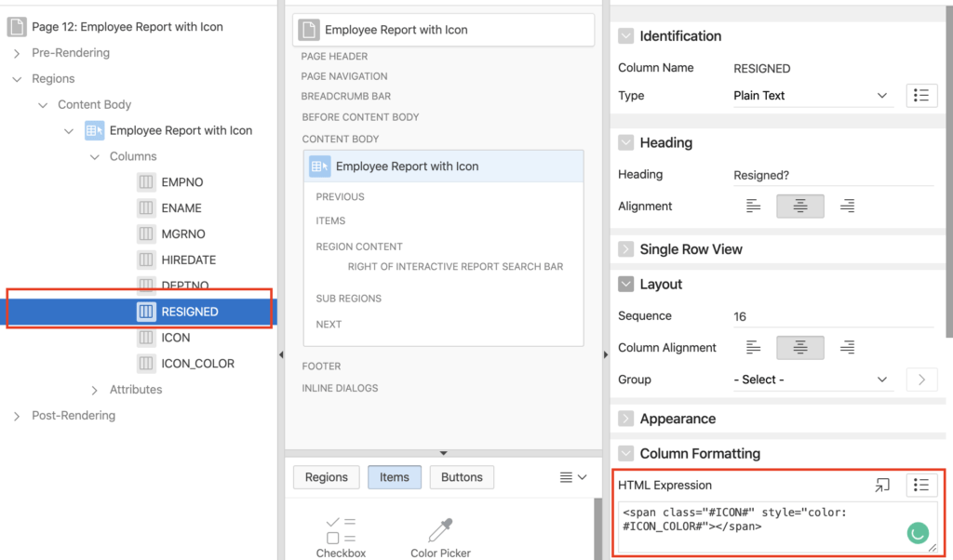
Task: Open the HTML Expression code editor popup icon
Action: point(882,485)
